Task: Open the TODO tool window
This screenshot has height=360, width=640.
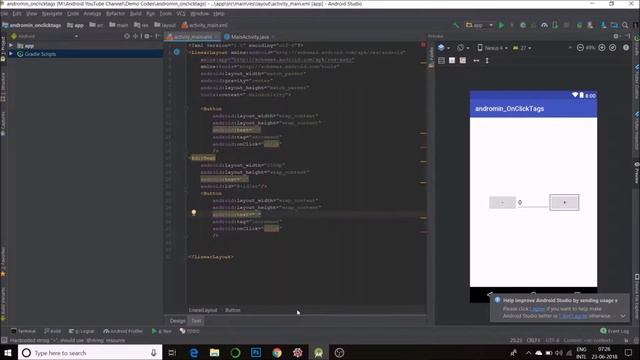Action: (190, 331)
